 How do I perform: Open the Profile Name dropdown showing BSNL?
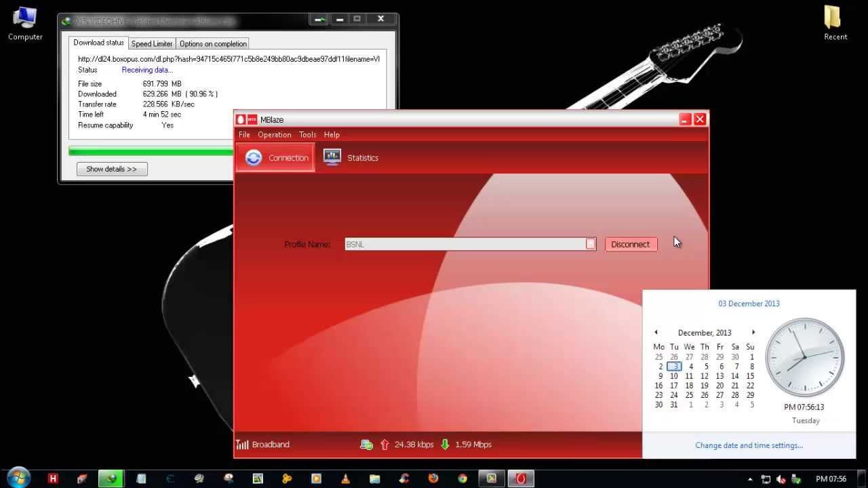470,244
